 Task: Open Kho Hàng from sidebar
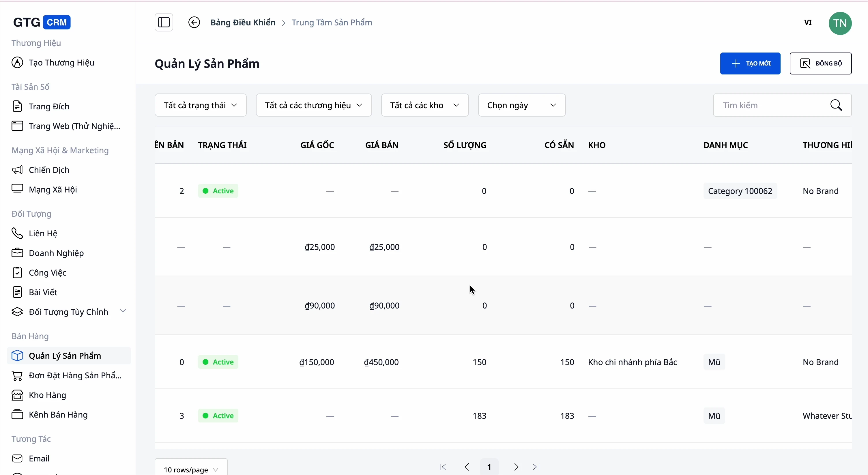(x=47, y=395)
